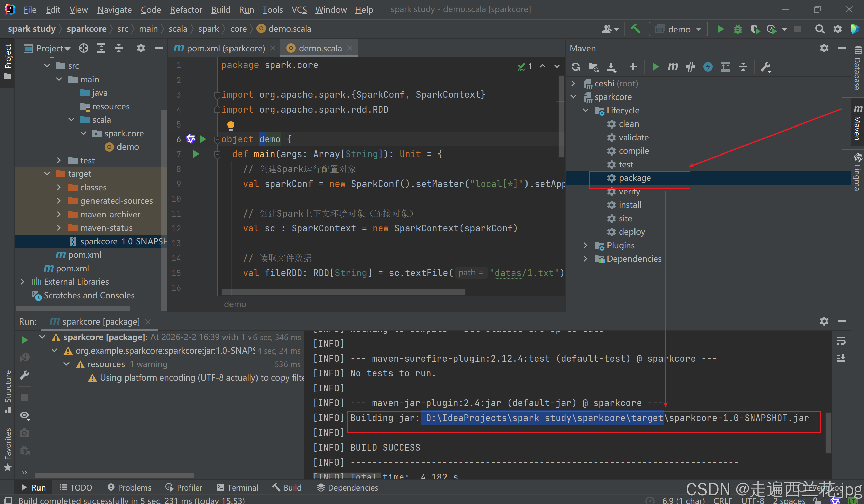Open the Terminal tool window button
This screenshot has width=864, height=504.
coord(238,487)
